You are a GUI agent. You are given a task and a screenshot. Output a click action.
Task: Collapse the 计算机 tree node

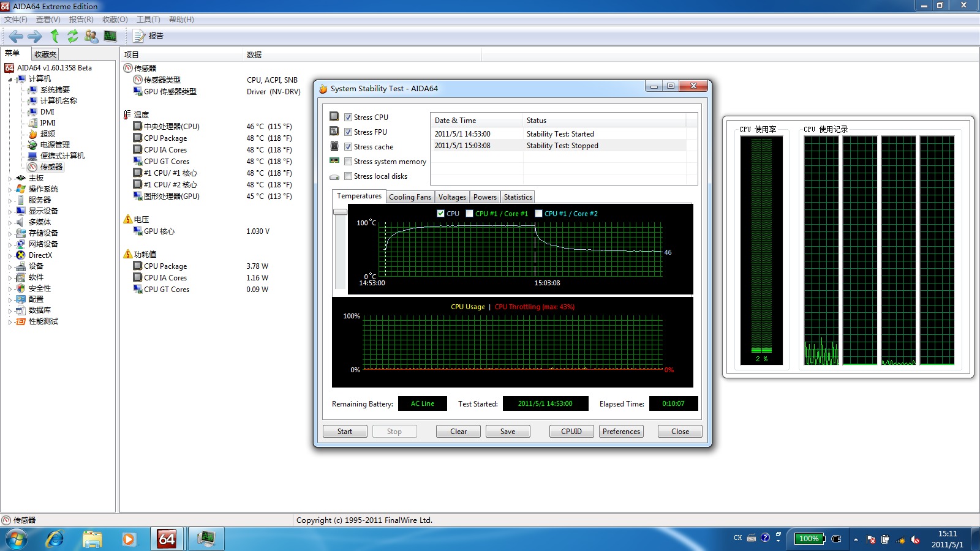click(x=10, y=80)
